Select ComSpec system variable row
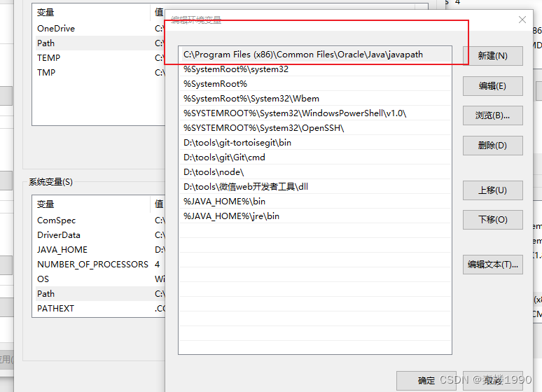 (x=99, y=220)
